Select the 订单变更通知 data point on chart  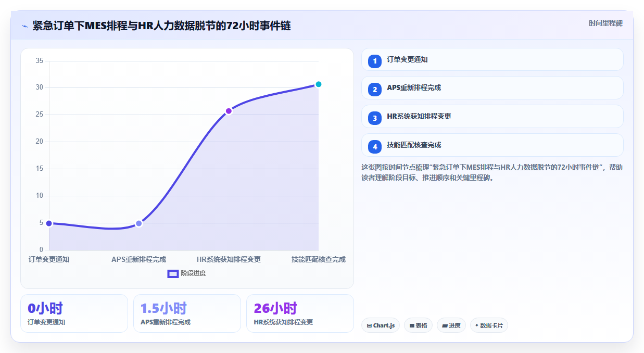click(x=49, y=223)
